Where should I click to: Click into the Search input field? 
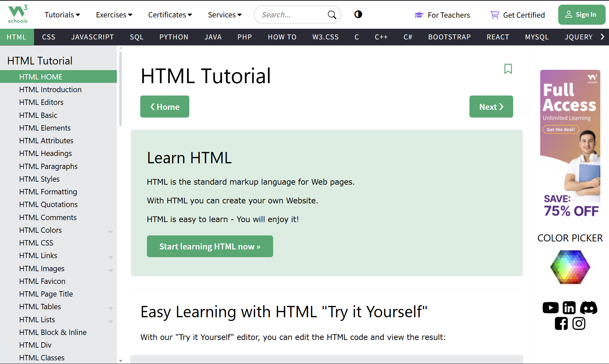tap(290, 15)
